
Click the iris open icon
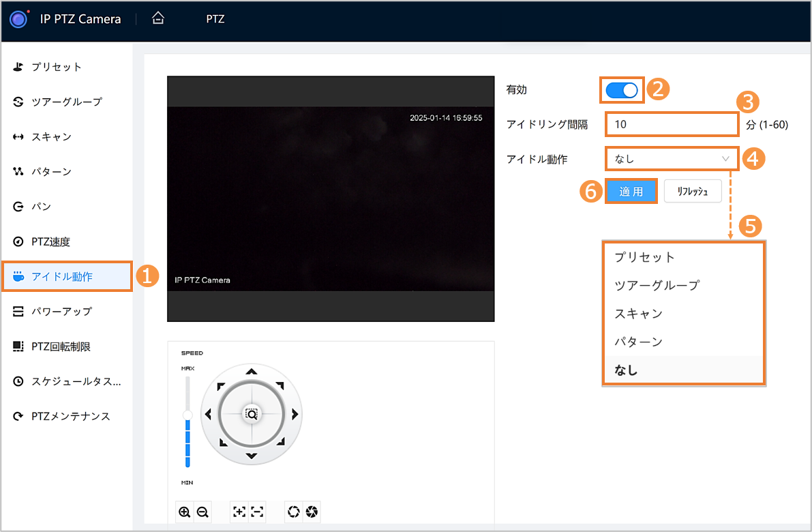point(294,512)
